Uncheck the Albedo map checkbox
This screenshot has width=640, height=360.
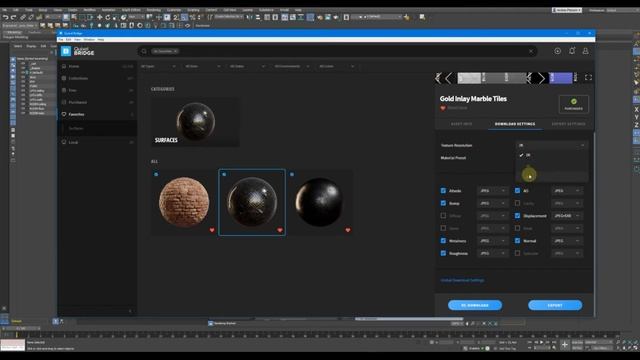coord(443,191)
